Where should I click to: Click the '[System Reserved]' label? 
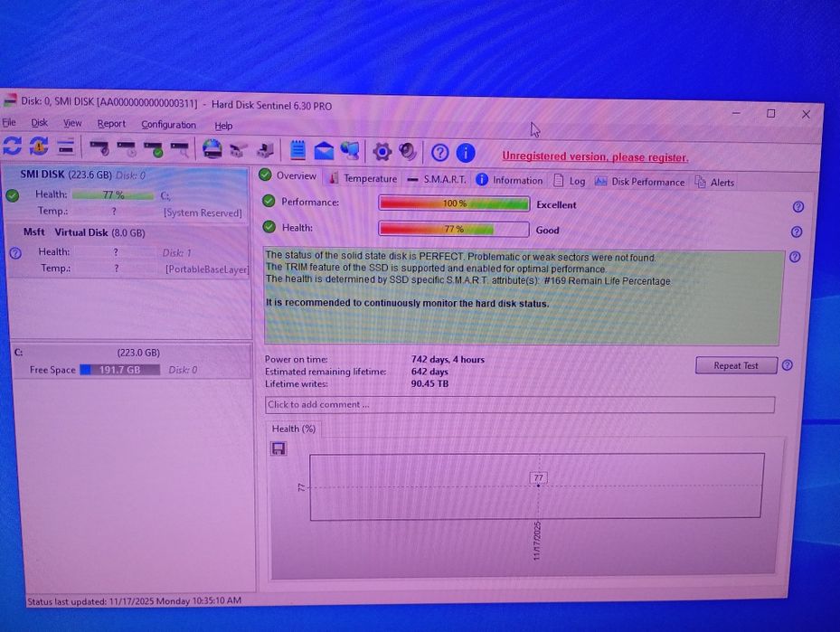(203, 212)
